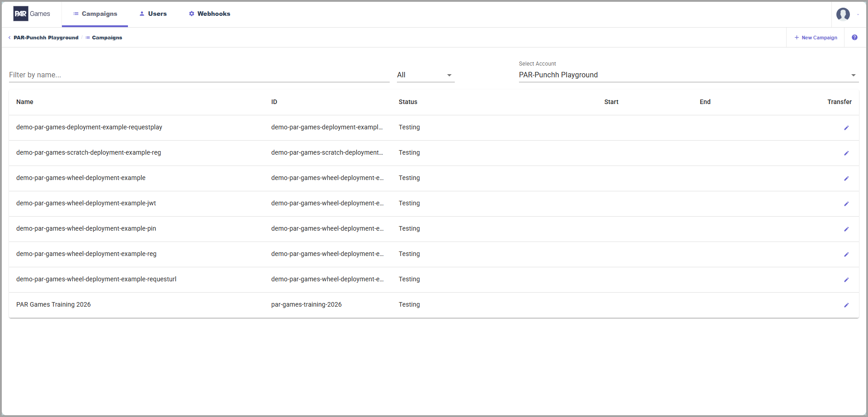Open campaign demo-par-games-deployment-example-requestplay

click(89, 127)
